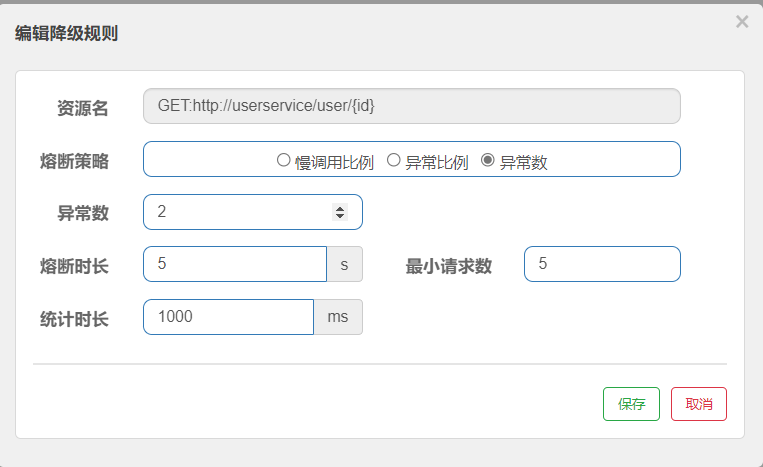The height and width of the screenshot is (467, 763).
Task: Save the rule with 保存 button
Action: [x=631, y=404]
